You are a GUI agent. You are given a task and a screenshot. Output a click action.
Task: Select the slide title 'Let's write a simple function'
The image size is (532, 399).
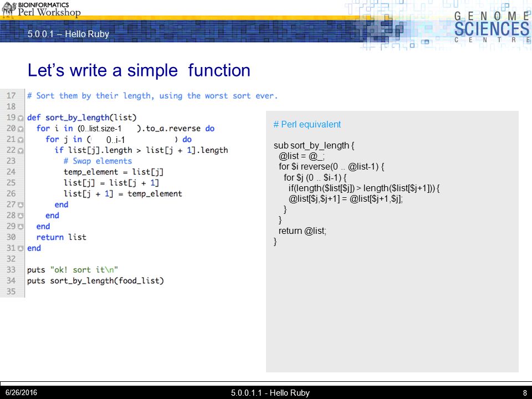point(139,70)
